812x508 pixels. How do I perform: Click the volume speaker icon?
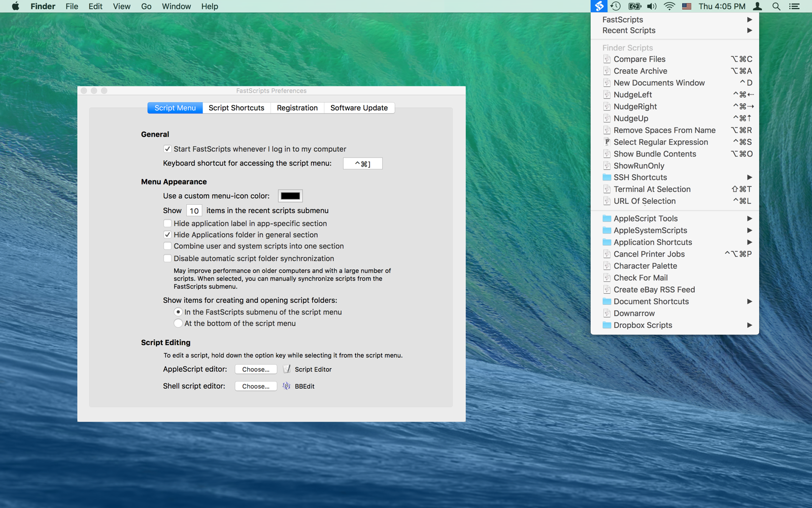[x=652, y=6]
